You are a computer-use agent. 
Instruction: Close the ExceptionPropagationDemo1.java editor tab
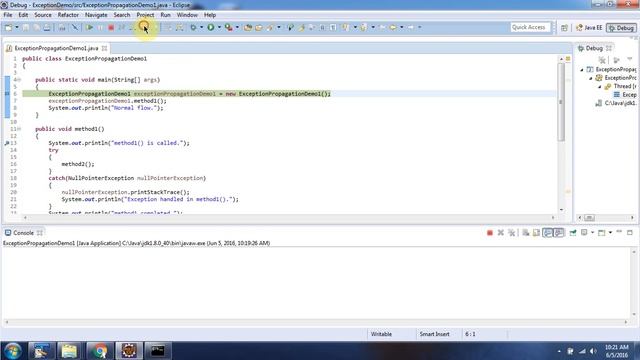click(x=104, y=48)
